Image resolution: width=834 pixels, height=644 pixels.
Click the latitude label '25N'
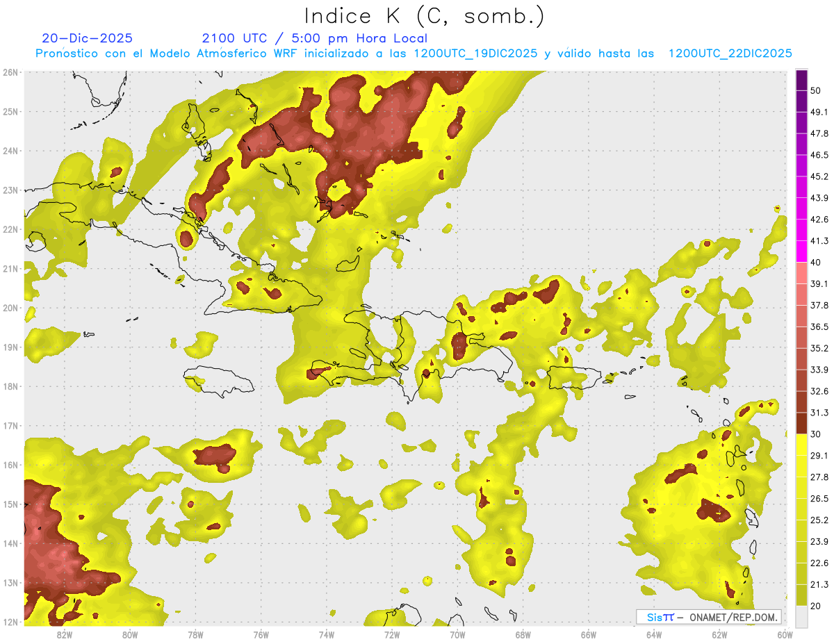[x=10, y=112]
